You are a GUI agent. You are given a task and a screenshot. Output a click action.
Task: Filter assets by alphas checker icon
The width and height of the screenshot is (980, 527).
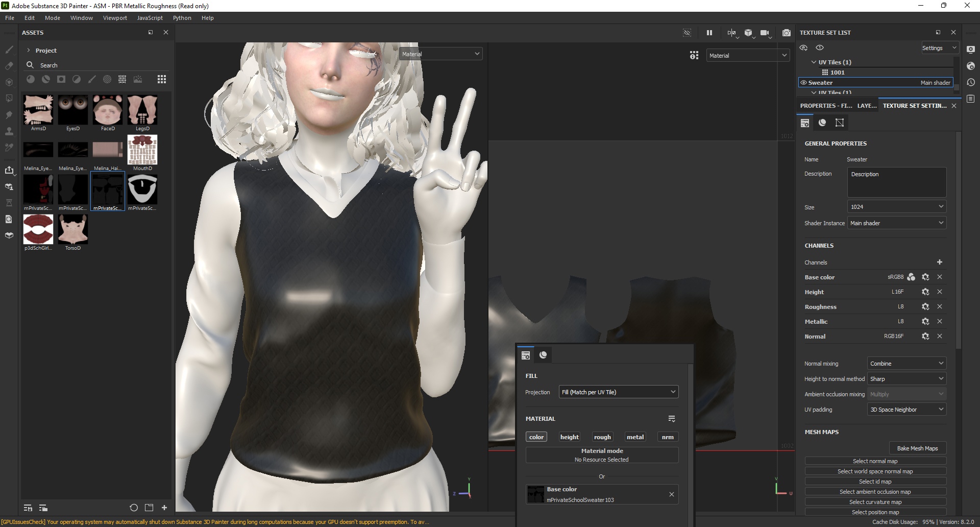click(107, 79)
